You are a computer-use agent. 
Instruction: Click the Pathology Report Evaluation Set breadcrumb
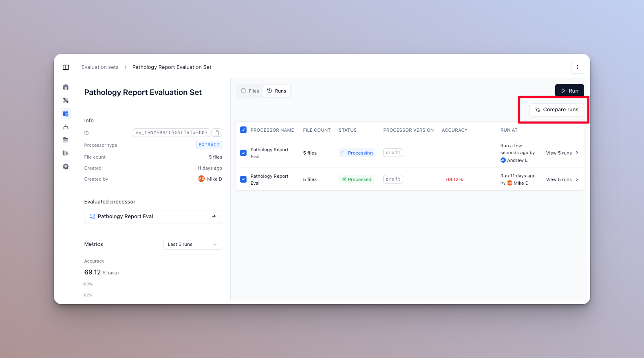[172, 67]
